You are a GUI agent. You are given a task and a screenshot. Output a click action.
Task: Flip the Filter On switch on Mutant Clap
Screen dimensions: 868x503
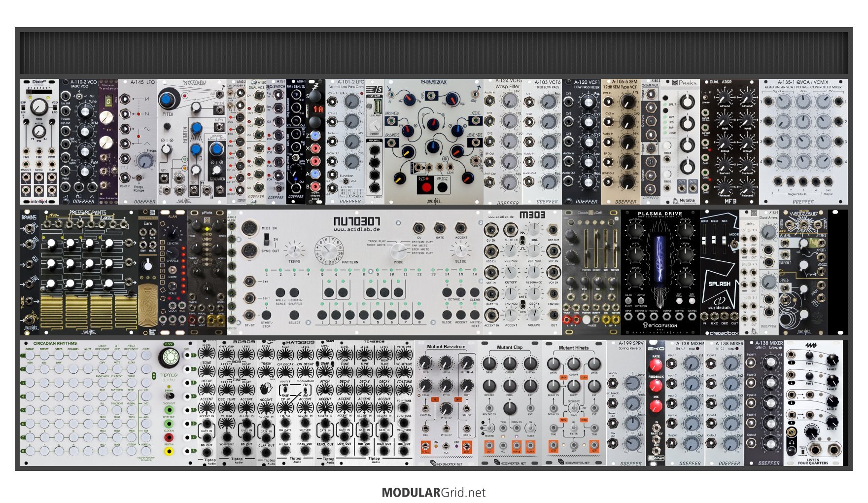click(x=530, y=427)
